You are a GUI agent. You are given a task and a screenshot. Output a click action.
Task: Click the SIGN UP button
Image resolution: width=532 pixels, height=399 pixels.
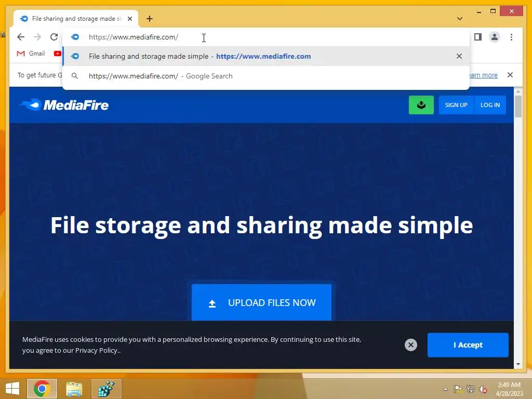(456, 105)
